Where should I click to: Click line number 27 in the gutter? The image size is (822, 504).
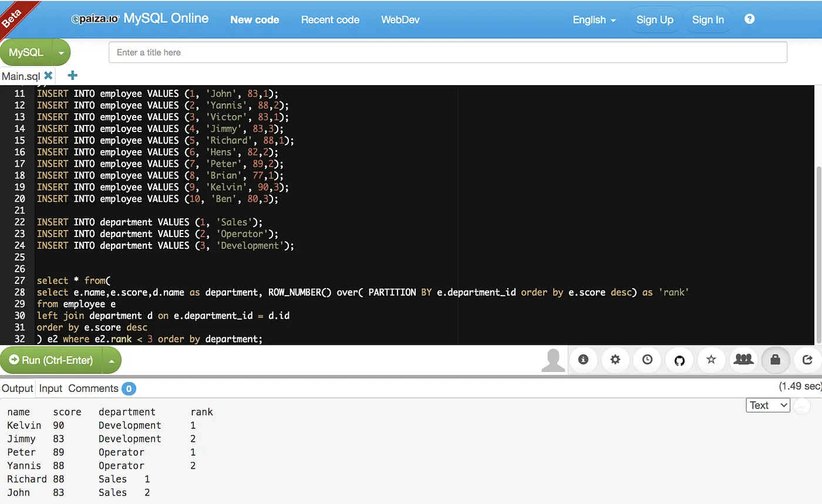[x=19, y=280]
